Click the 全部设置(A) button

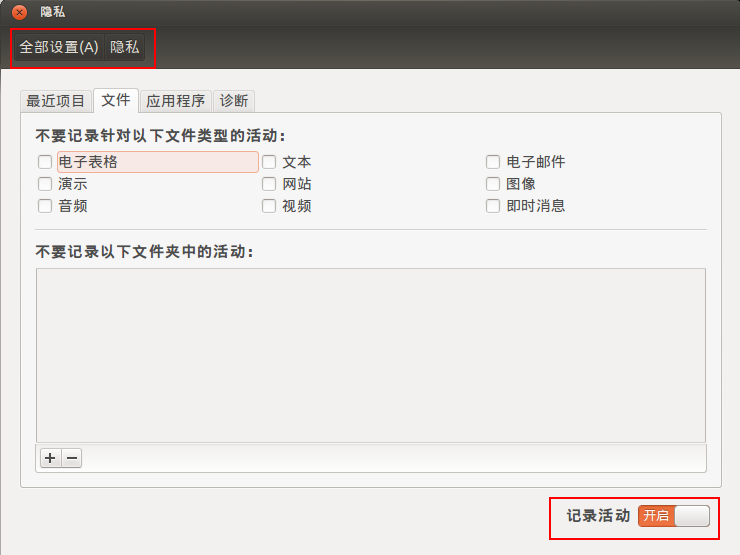59,47
